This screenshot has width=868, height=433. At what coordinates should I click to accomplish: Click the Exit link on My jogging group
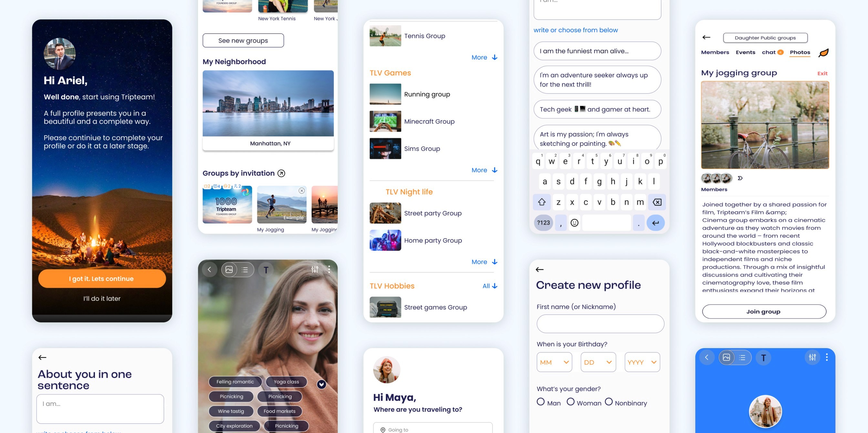tap(822, 73)
